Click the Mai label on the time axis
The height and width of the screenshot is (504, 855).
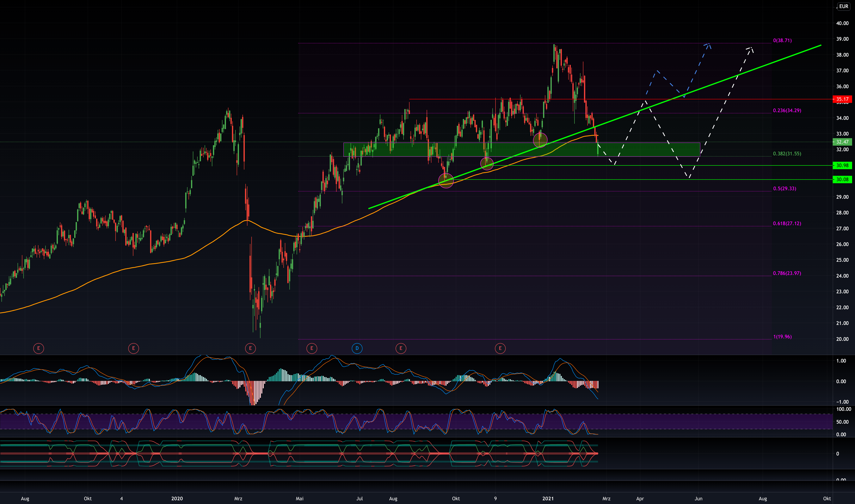tap(299, 499)
